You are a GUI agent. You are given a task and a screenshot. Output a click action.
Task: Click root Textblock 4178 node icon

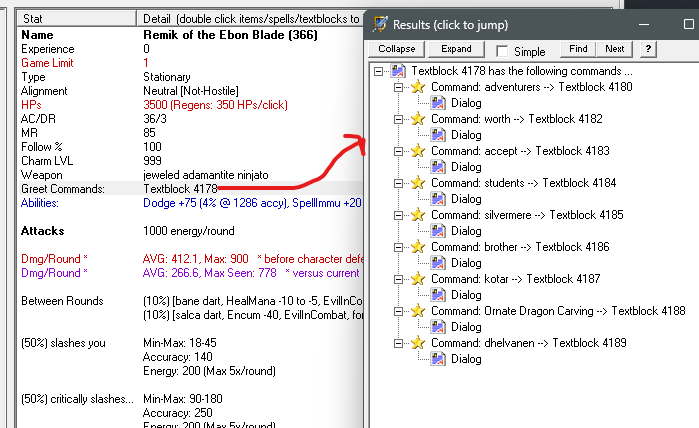pyautogui.click(x=398, y=71)
